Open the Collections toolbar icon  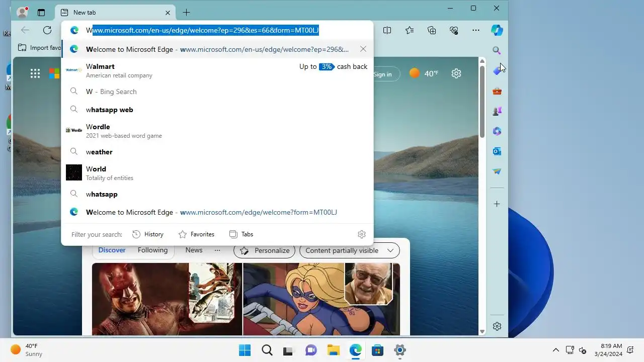432,30
